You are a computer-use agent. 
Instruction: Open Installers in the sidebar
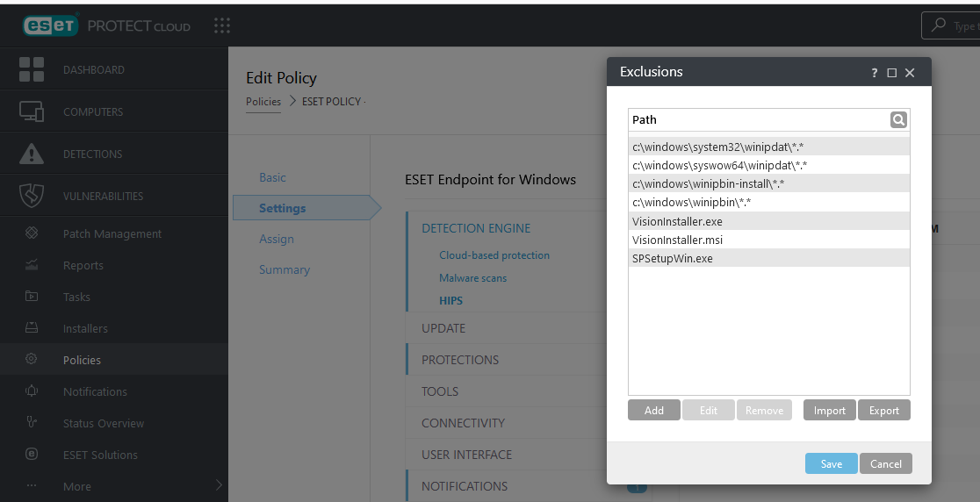[85, 328]
